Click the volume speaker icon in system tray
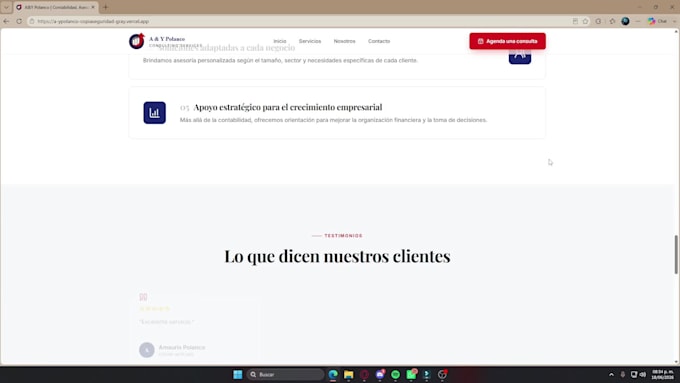The image size is (680, 383). 643,374
